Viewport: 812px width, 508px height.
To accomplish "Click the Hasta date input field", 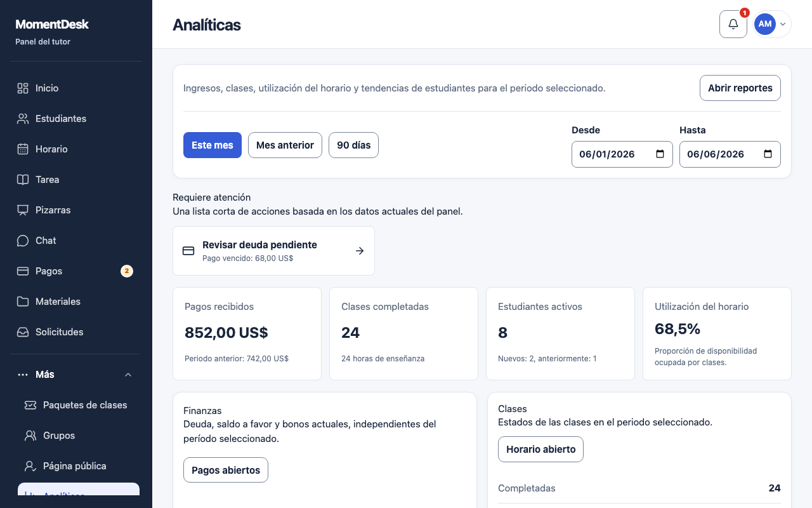I will coord(730,154).
